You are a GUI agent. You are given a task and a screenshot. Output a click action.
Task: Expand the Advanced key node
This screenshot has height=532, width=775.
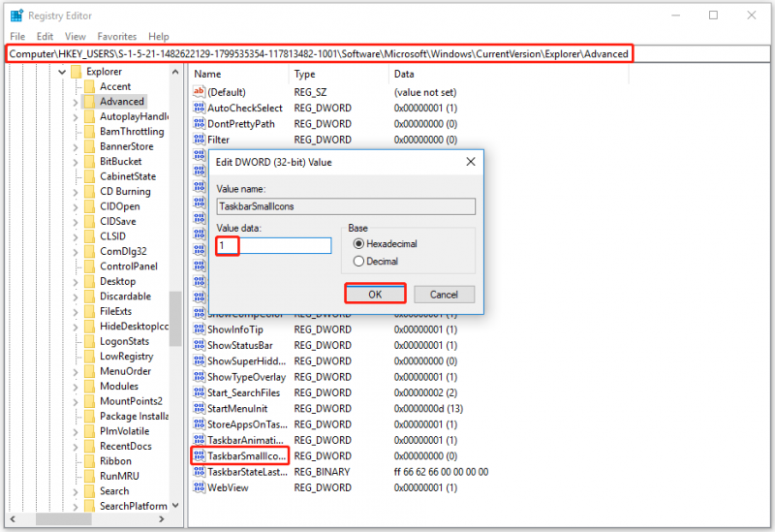click(76, 103)
